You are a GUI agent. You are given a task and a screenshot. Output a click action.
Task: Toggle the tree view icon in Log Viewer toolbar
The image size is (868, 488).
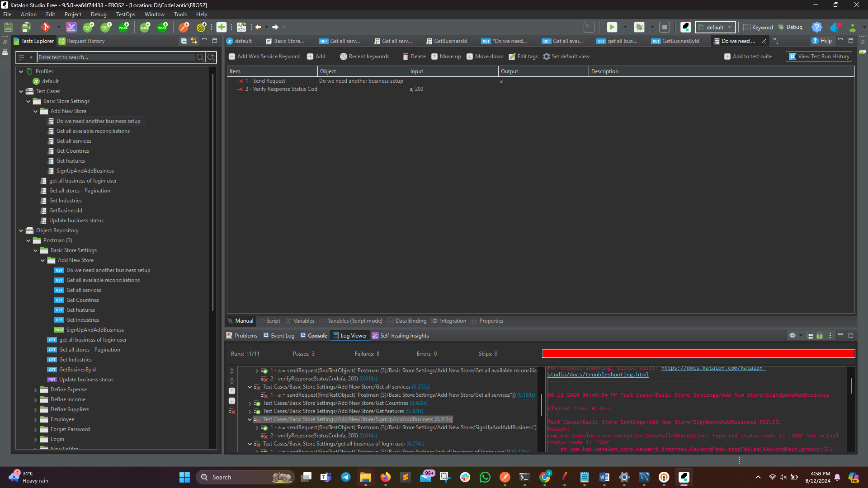(810, 335)
